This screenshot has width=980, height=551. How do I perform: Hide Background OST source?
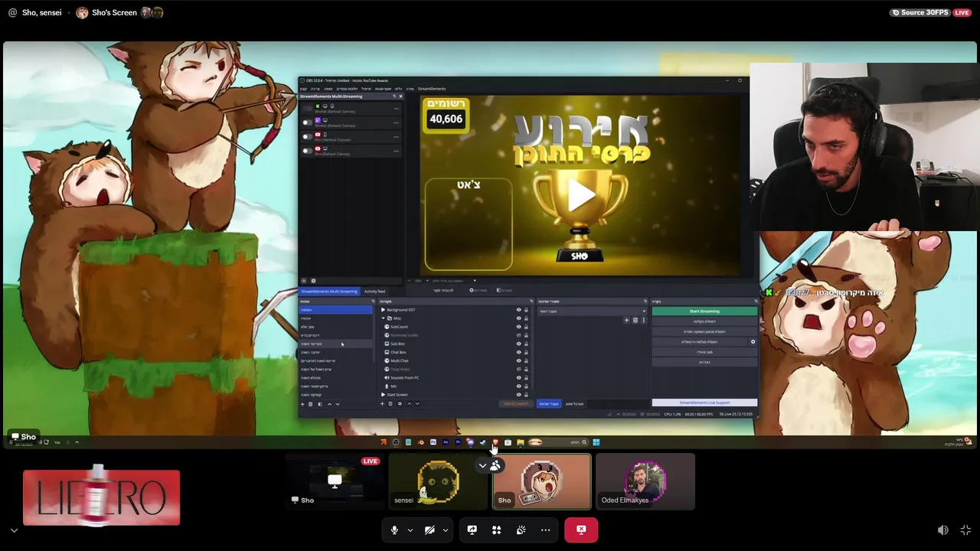tap(518, 310)
